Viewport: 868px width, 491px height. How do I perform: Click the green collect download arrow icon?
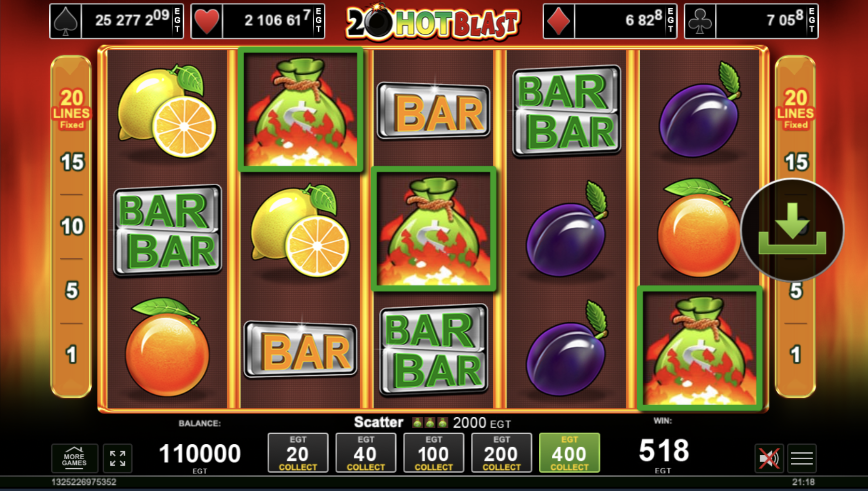tap(792, 229)
